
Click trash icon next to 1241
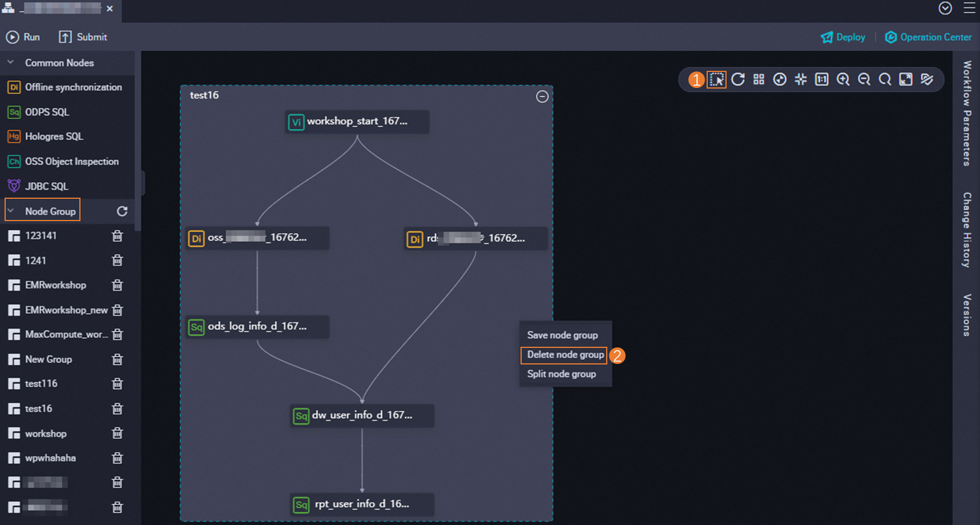tap(118, 261)
